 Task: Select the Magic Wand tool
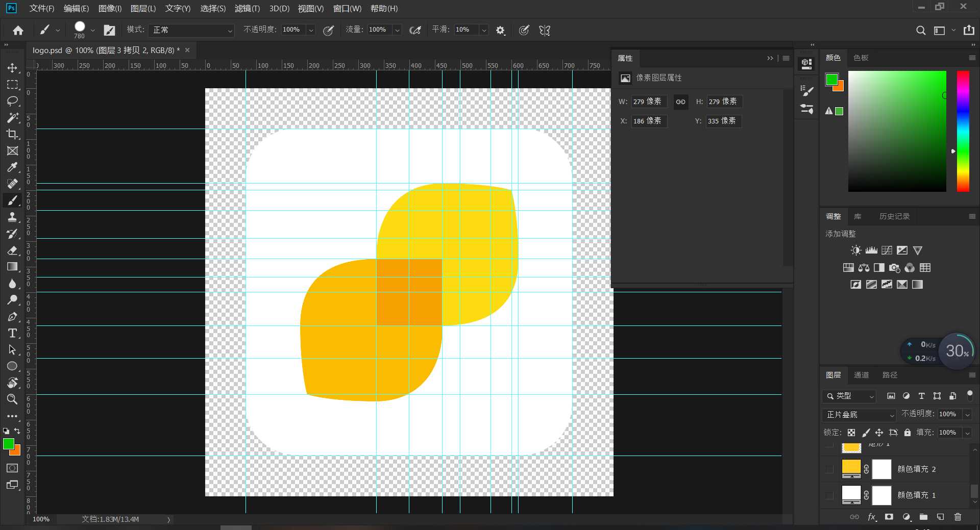12,118
